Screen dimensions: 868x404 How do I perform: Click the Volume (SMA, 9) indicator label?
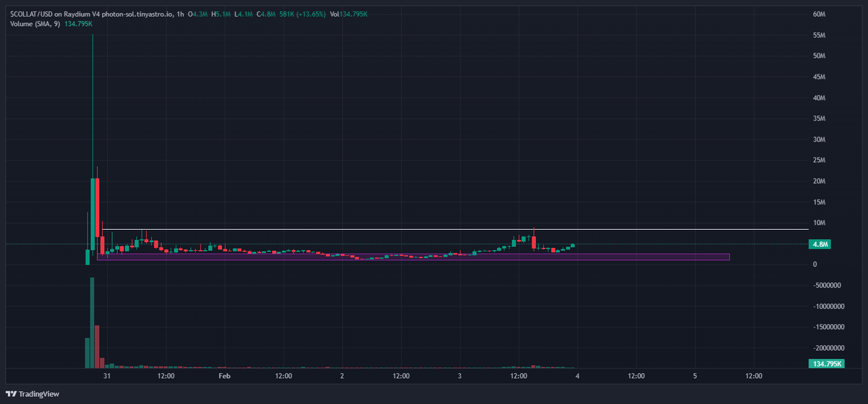36,24
